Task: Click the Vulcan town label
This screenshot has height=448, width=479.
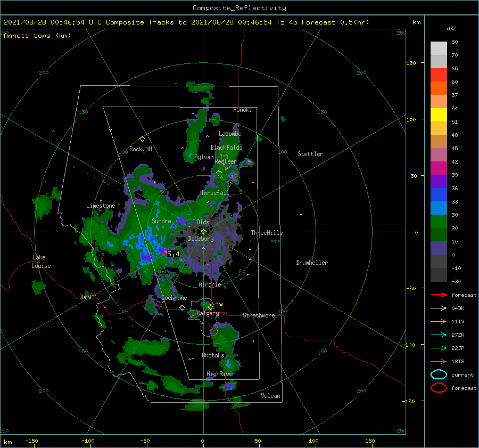Action: pos(270,396)
